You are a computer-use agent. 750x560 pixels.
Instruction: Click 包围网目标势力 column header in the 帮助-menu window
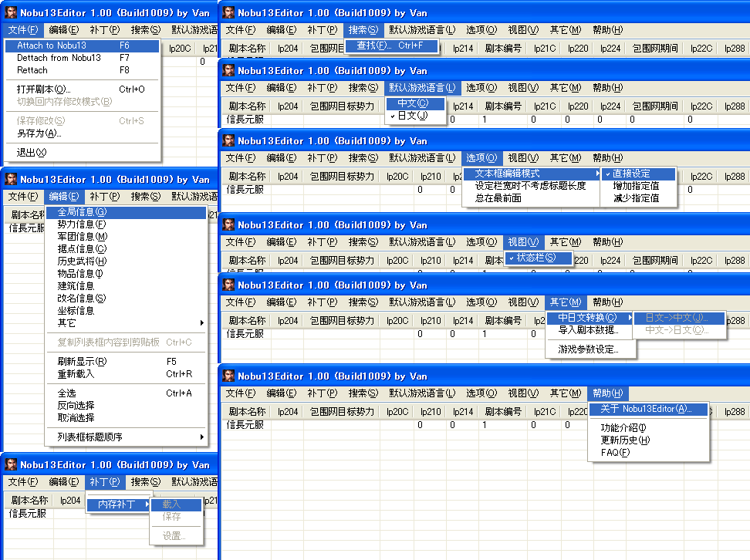pyautogui.click(x=342, y=412)
